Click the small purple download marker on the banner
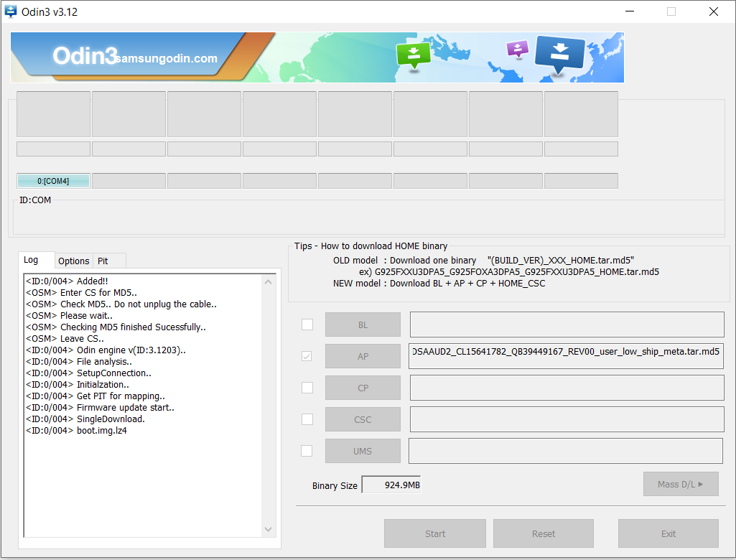The image size is (736, 560). (x=518, y=49)
